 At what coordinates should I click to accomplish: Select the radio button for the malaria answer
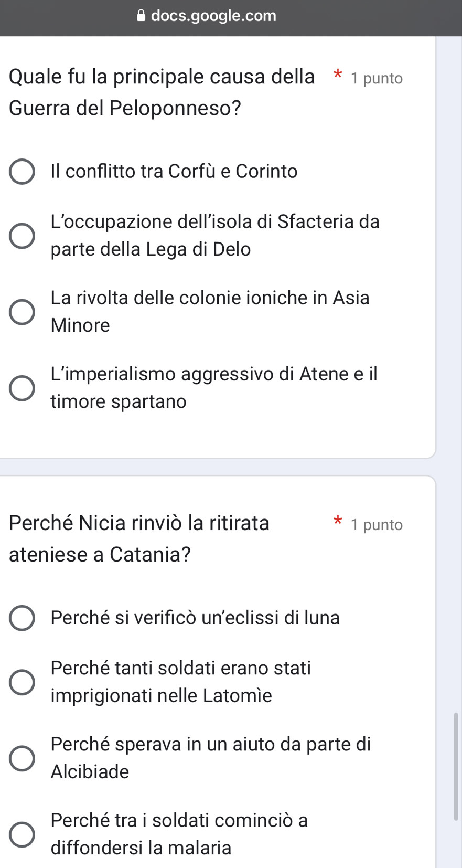point(22,834)
